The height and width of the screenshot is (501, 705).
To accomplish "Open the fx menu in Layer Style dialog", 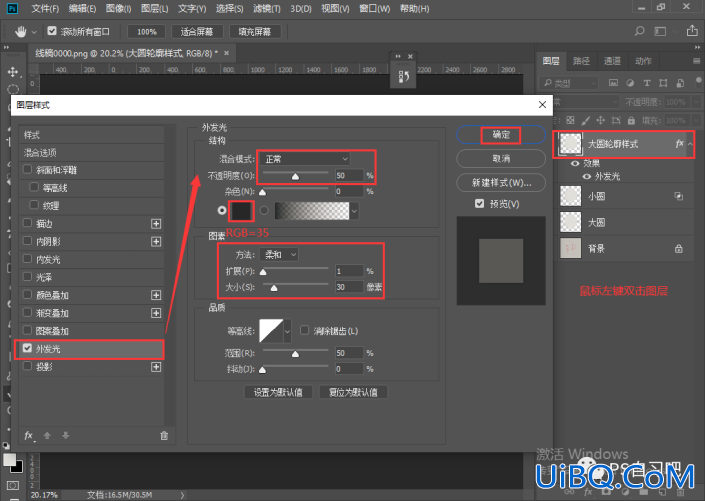I will coord(29,435).
